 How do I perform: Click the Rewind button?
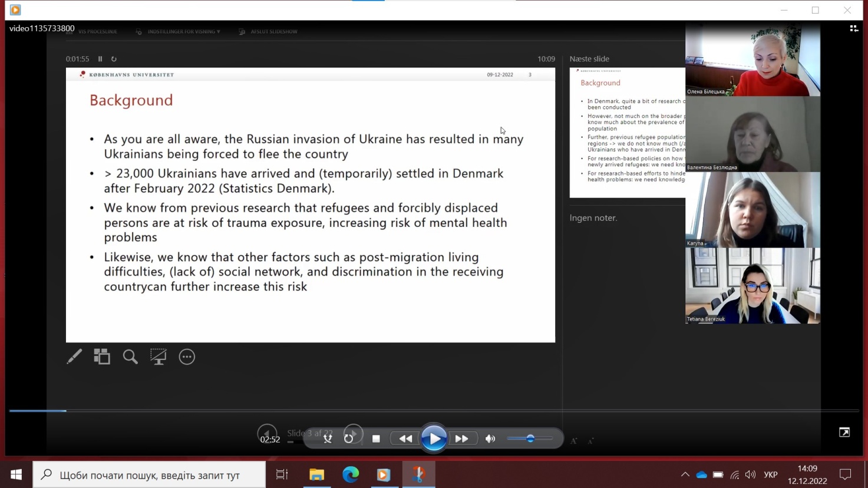click(x=405, y=439)
